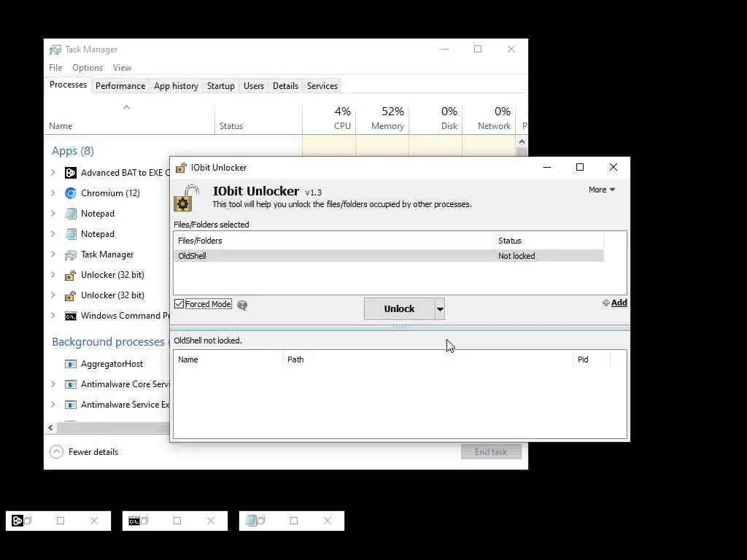The image size is (747, 560).
Task: Expand the Task Manager process row
Action: tap(53, 254)
